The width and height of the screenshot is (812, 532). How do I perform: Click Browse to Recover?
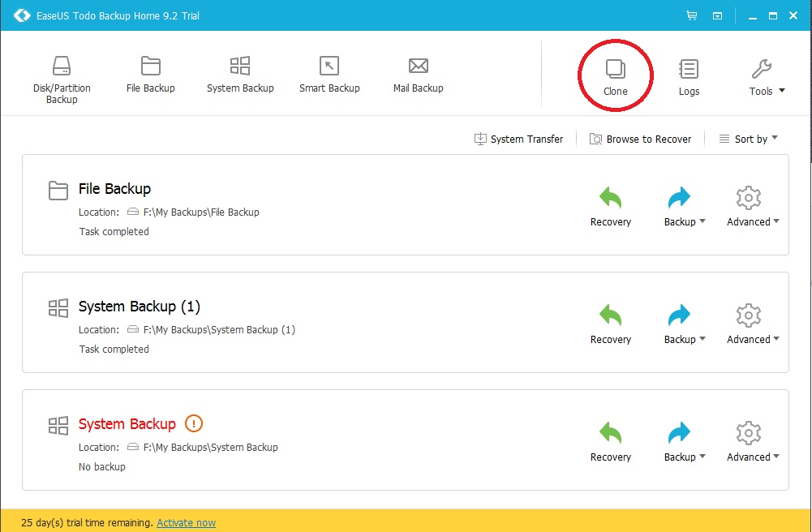pyautogui.click(x=641, y=139)
